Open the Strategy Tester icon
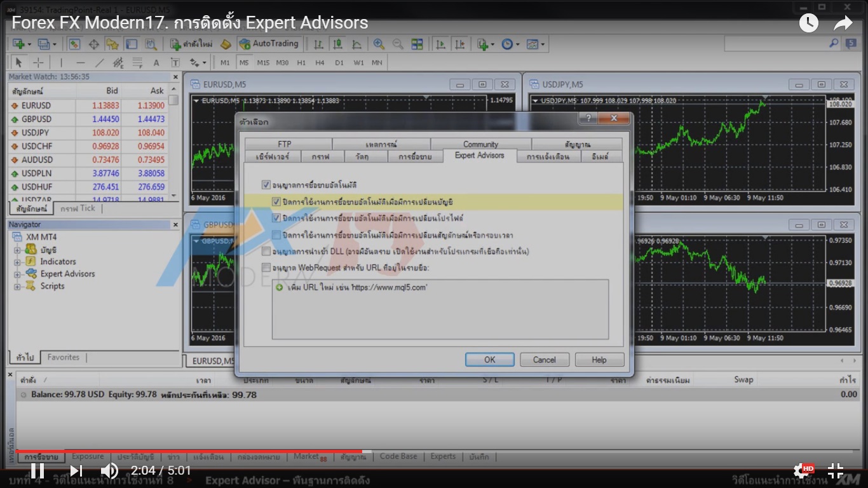 click(x=151, y=44)
